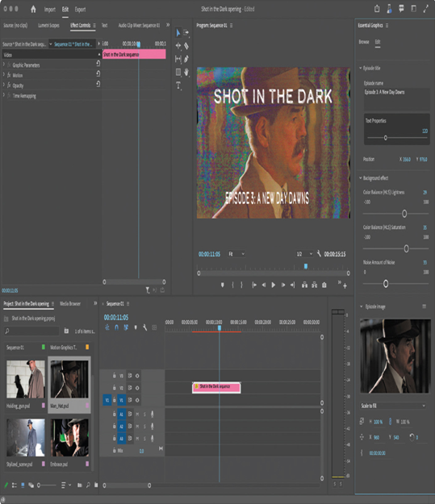This screenshot has width=435, height=504.
Task: Open timeline display settings wrench
Action: [144, 327]
